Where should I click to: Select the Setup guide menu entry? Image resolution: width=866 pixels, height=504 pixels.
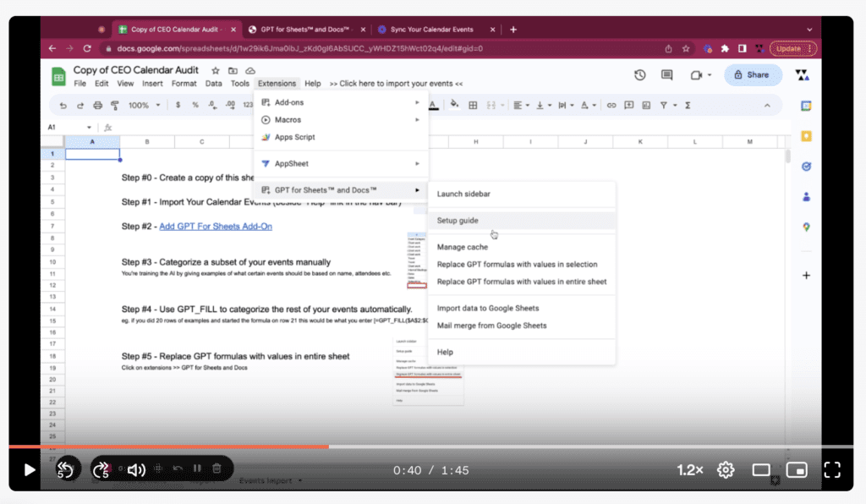(521, 220)
